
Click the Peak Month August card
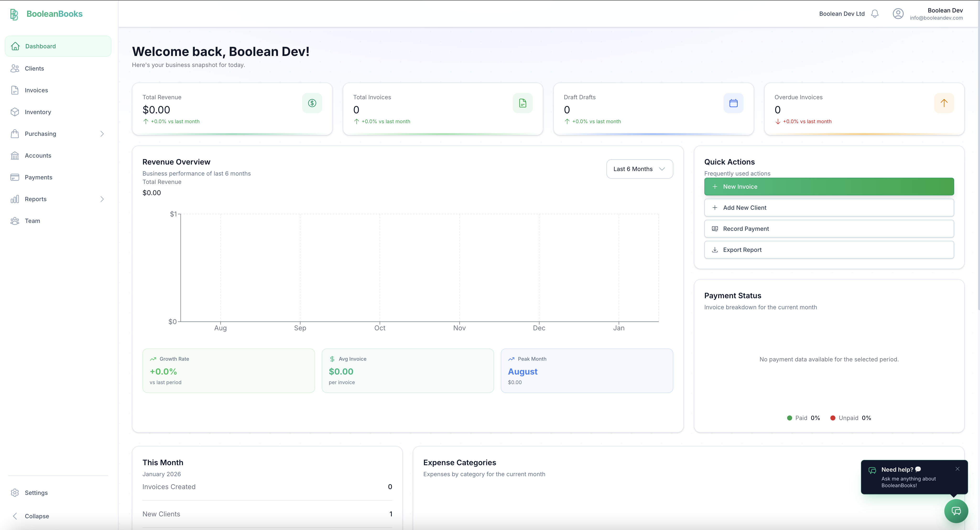point(586,371)
